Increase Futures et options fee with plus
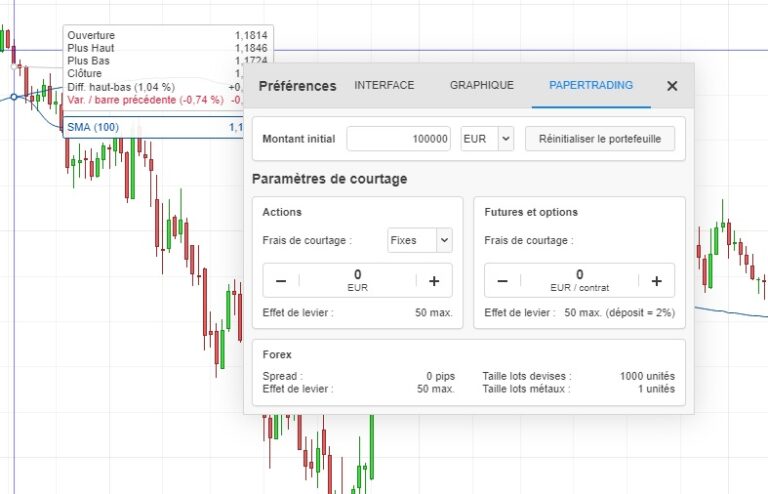The height and width of the screenshot is (494, 768). (656, 281)
